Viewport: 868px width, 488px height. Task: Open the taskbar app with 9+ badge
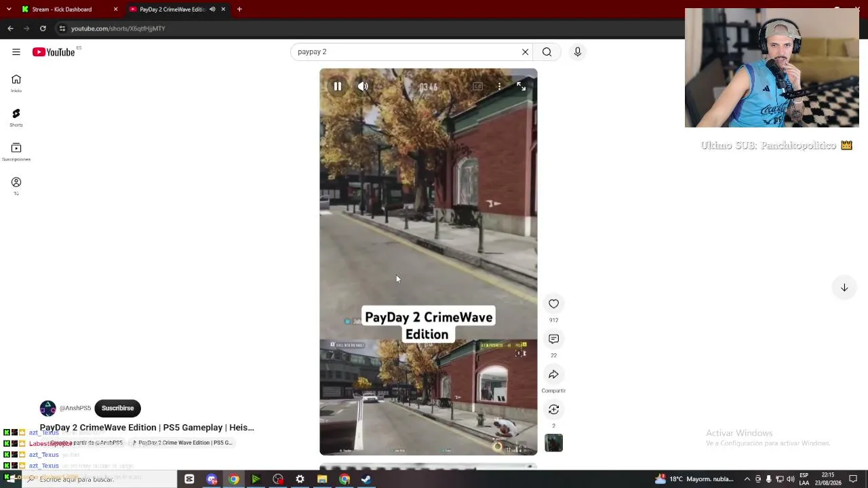(212, 479)
